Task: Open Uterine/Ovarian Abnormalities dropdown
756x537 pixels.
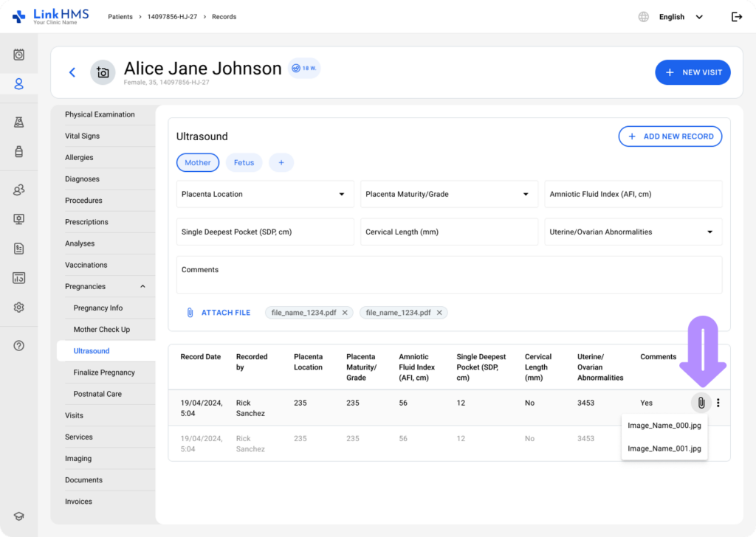Action: tap(633, 232)
